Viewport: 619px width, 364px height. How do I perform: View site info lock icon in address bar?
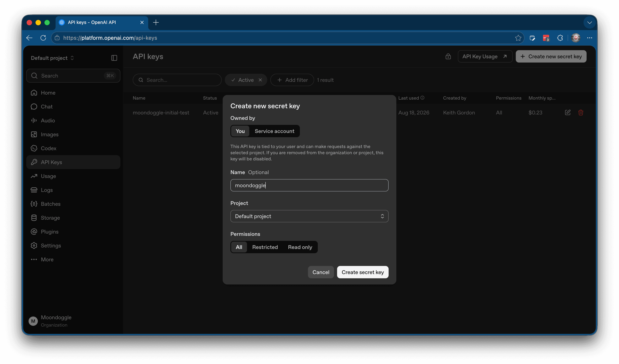57,38
